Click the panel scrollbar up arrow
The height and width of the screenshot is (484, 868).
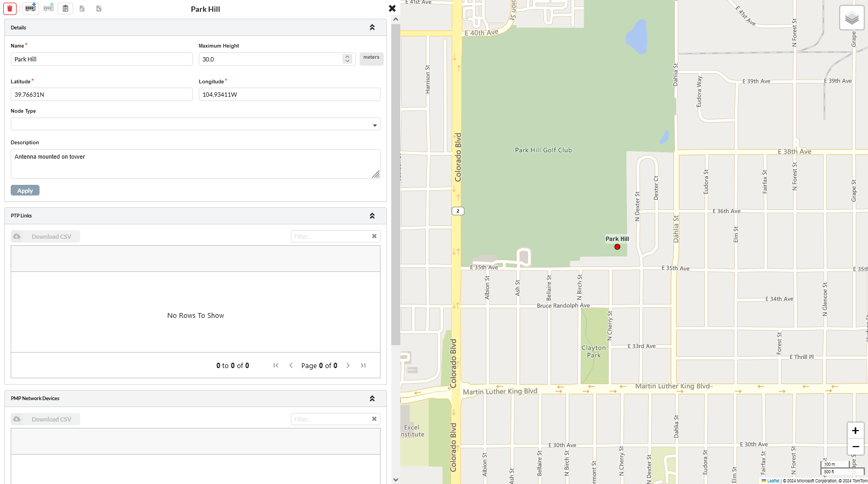(396, 19)
